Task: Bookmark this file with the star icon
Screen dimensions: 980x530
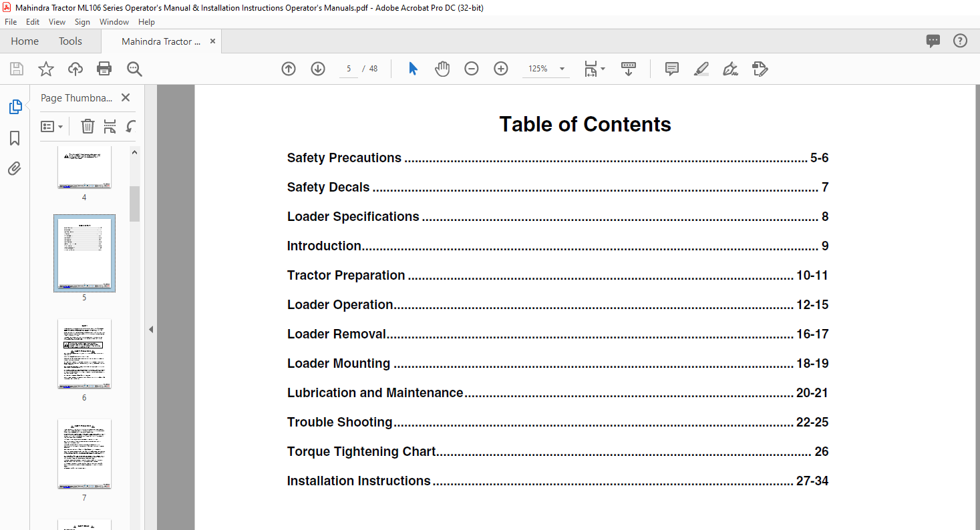Action: point(45,69)
